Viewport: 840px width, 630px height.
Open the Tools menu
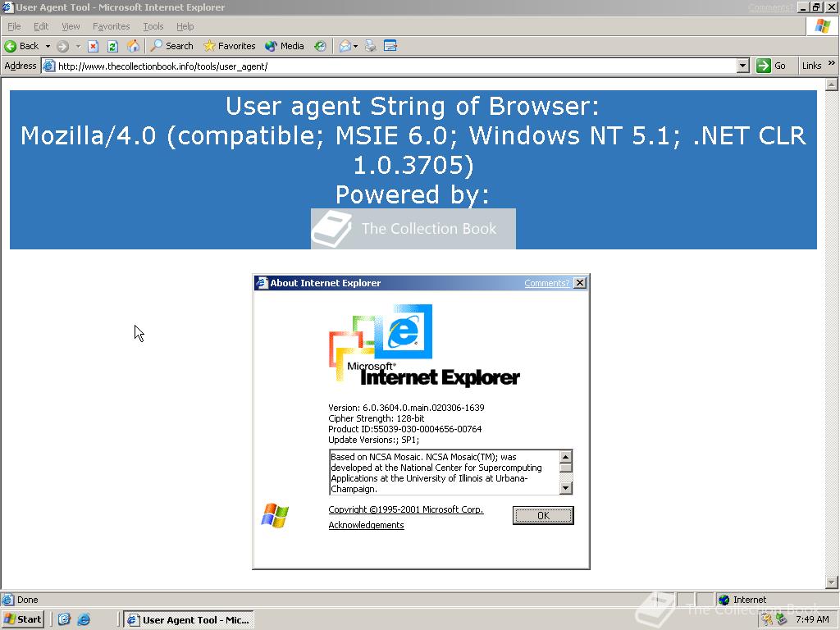pos(153,26)
